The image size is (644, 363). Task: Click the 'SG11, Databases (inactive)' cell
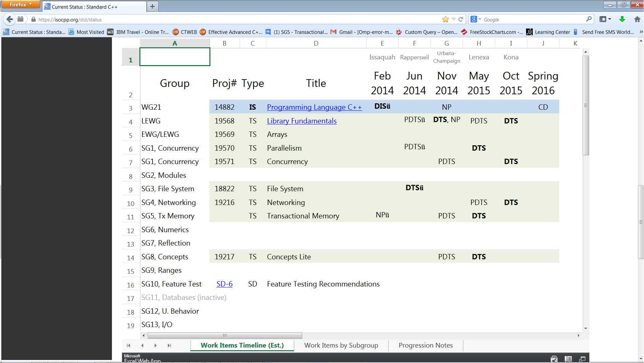point(184,297)
